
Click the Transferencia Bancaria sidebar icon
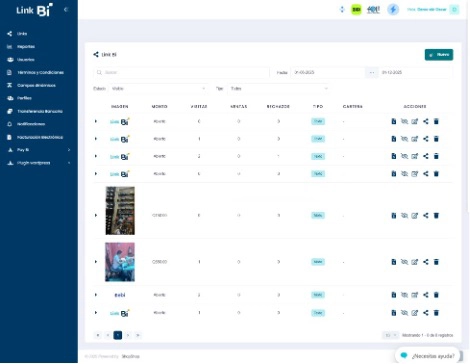[x=10, y=111]
